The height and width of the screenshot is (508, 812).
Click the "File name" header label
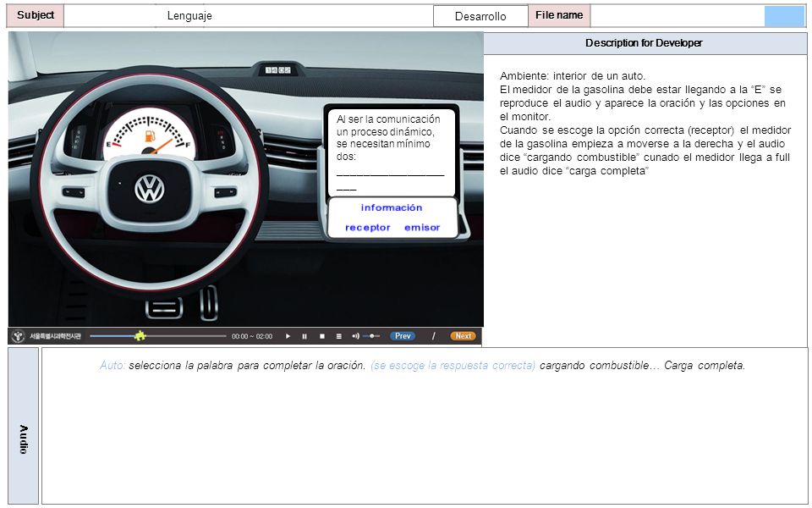tap(559, 15)
